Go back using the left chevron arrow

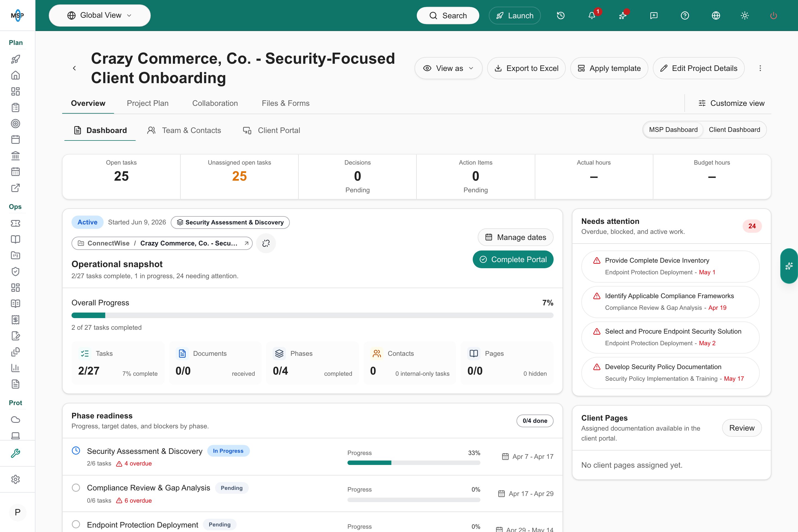[x=74, y=68]
